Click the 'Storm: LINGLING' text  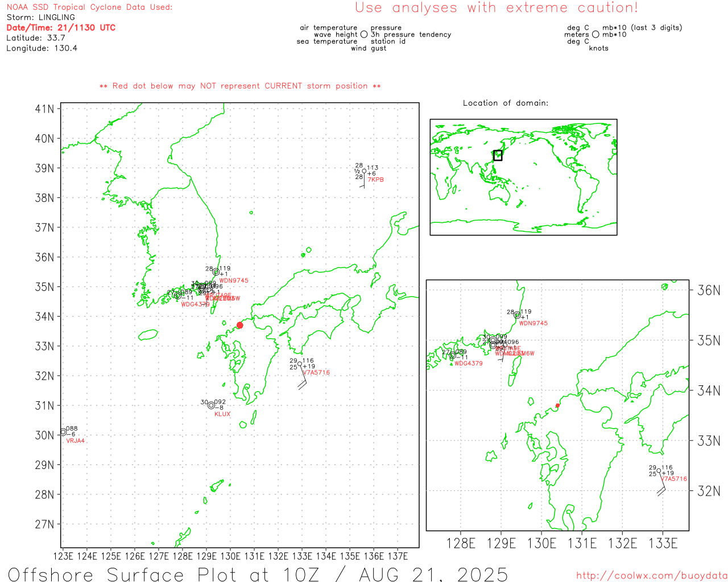[x=40, y=18]
